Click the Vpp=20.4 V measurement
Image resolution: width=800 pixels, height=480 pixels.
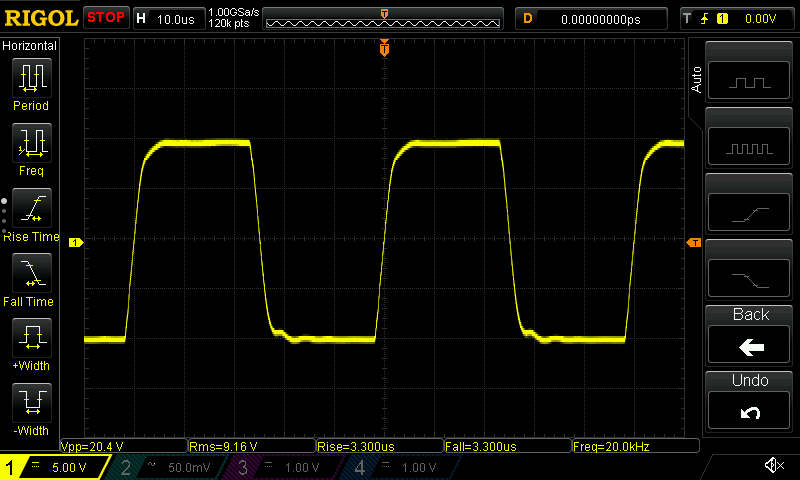click(x=124, y=446)
